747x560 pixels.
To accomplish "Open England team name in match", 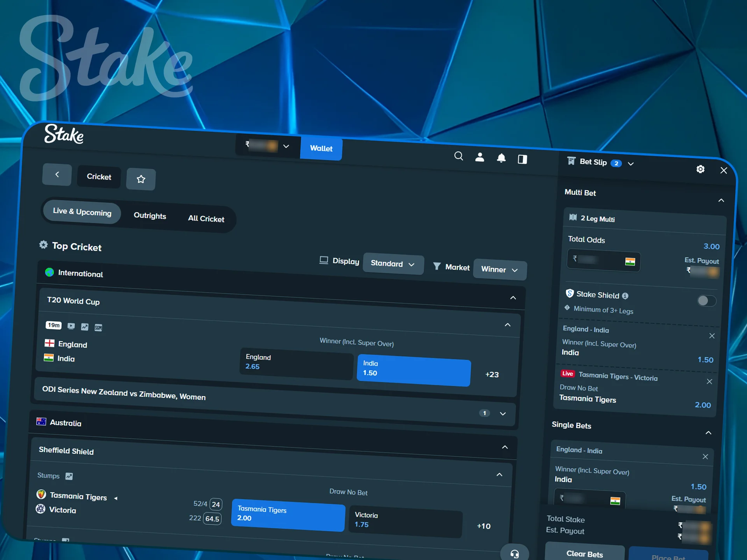I will click(x=72, y=345).
